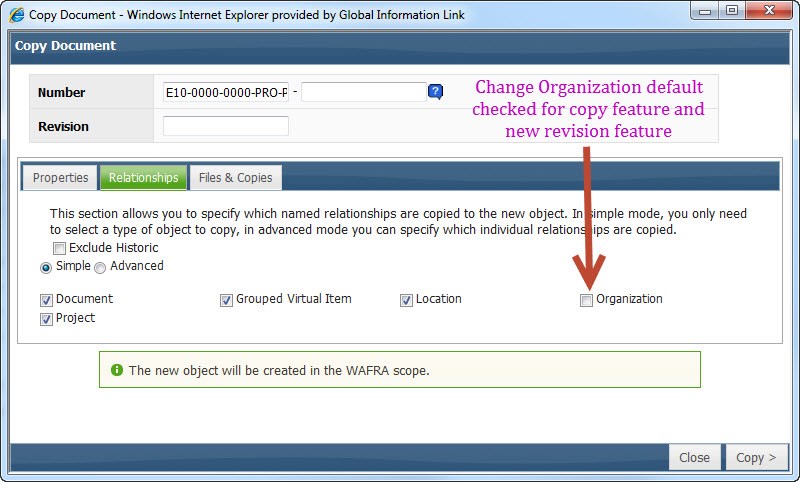Check the Organization checkbox

[586, 300]
